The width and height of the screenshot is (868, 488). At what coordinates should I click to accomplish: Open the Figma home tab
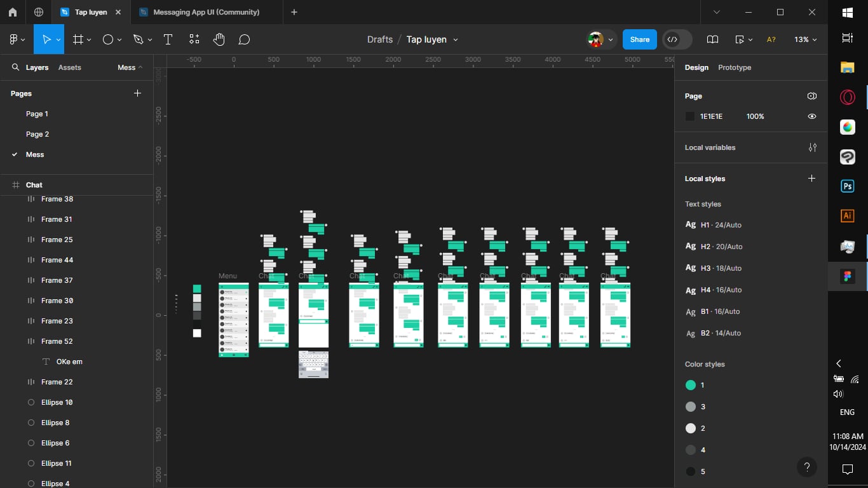click(x=13, y=12)
